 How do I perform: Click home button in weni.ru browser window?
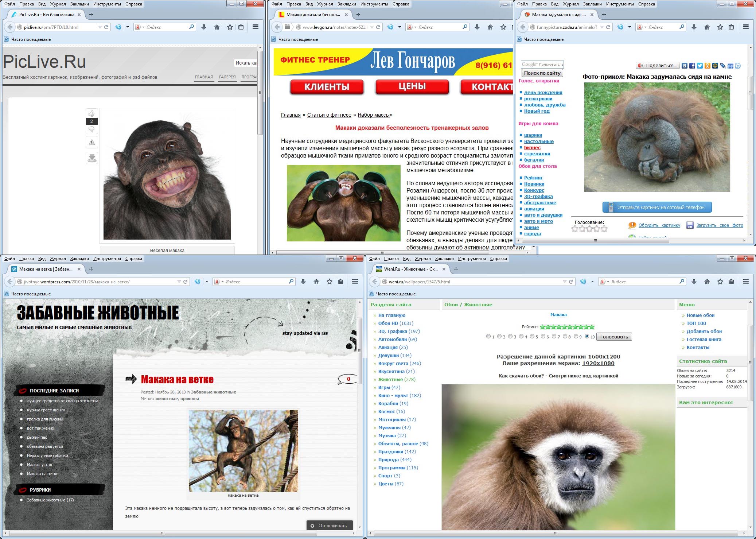click(707, 282)
